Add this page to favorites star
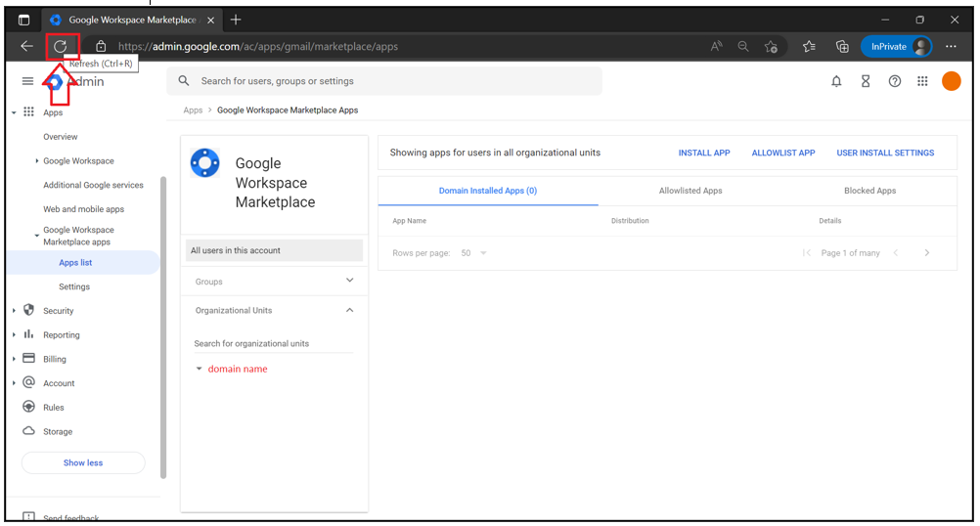Screen dimensions: 980x526 (772, 46)
